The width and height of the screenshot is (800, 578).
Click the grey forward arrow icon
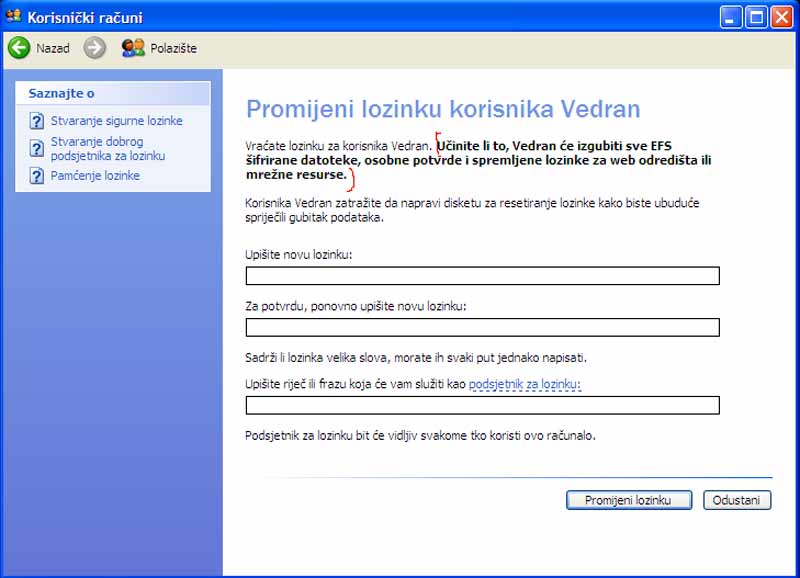pos(95,48)
